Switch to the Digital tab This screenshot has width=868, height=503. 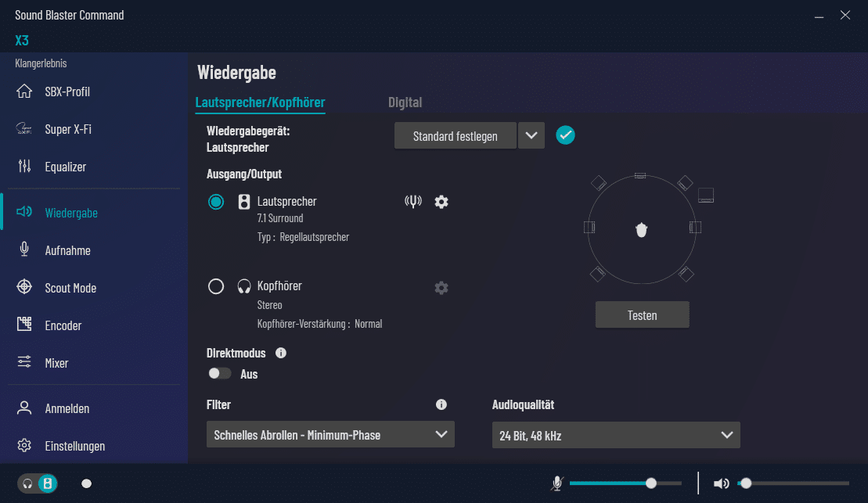pyautogui.click(x=405, y=102)
